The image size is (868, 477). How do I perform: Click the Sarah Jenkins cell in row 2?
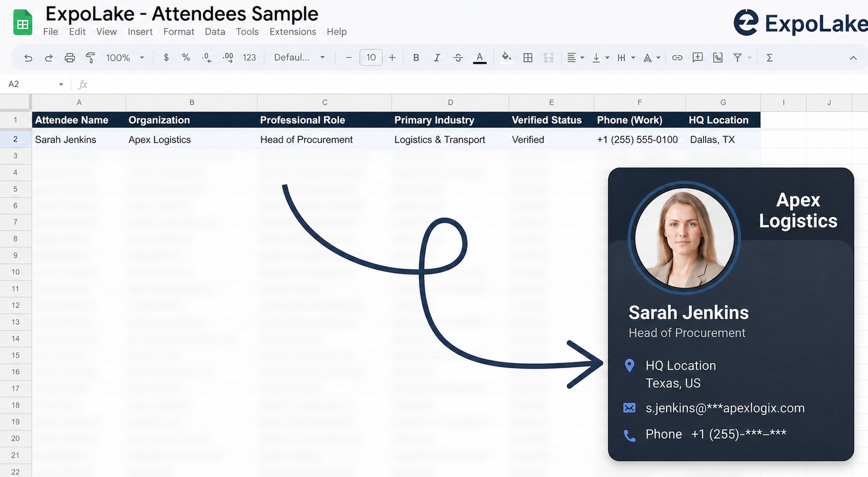[x=79, y=139]
